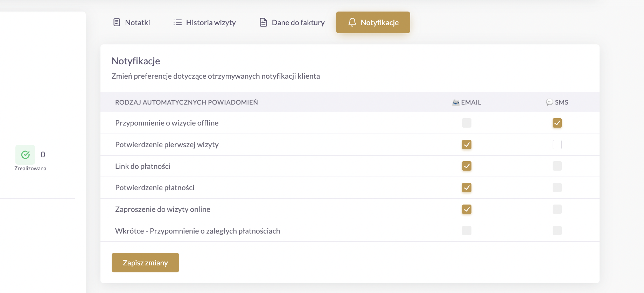The height and width of the screenshot is (293, 644).
Task: Uncheck Email for Link do płatności
Action: pyautogui.click(x=467, y=166)
